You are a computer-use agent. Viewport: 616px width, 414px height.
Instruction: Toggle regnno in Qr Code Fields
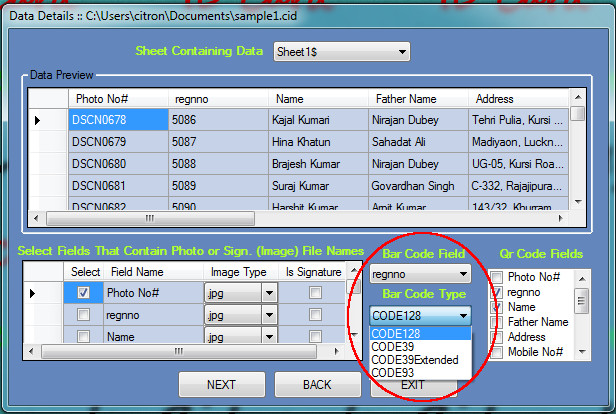point(496,292)
